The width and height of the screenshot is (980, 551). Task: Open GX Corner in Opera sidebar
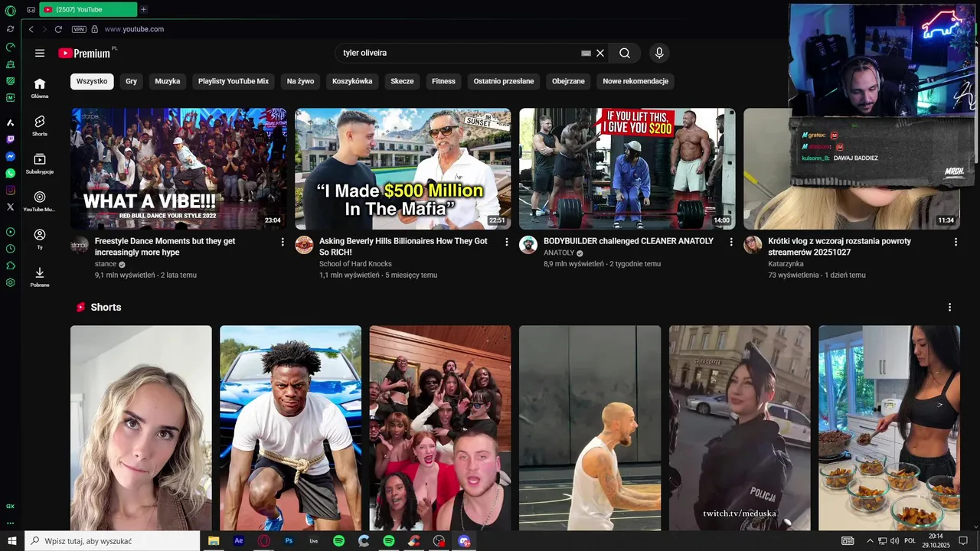tap(10, 506)
